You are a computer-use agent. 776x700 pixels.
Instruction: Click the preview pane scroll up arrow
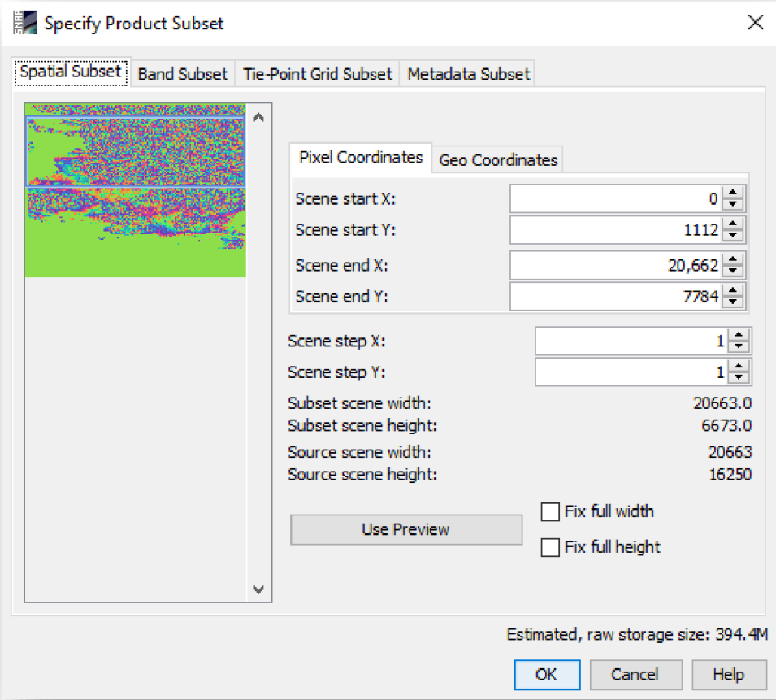click(x=258, y=118)
